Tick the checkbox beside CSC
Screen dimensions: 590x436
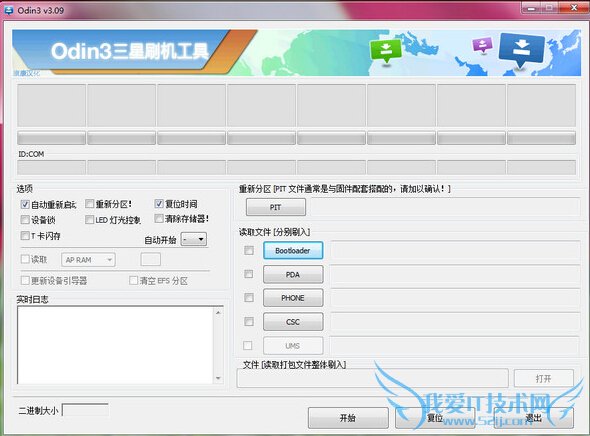(249, 321)
